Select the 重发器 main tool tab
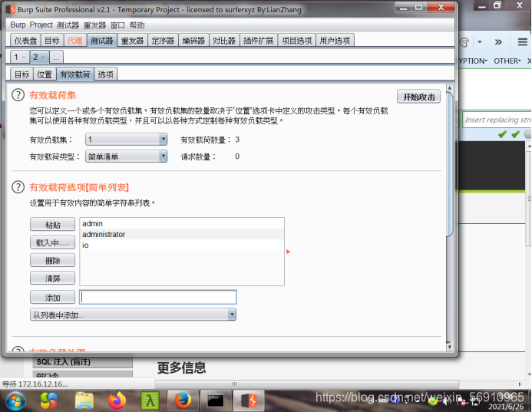532x412 pixels. click(132, 41)
